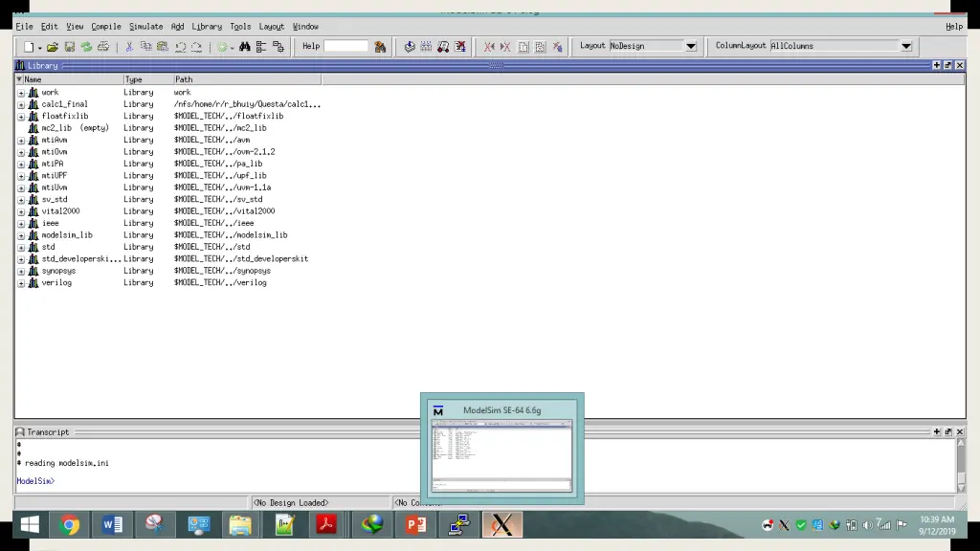The image size is (980, 551).
Task: Open Microsoft Word from the taskbar
Action: click(112, 525)
